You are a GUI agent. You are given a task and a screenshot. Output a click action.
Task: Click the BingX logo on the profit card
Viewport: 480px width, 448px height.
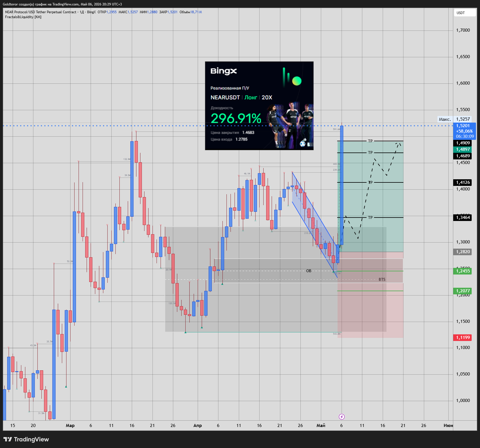point(224,71)
